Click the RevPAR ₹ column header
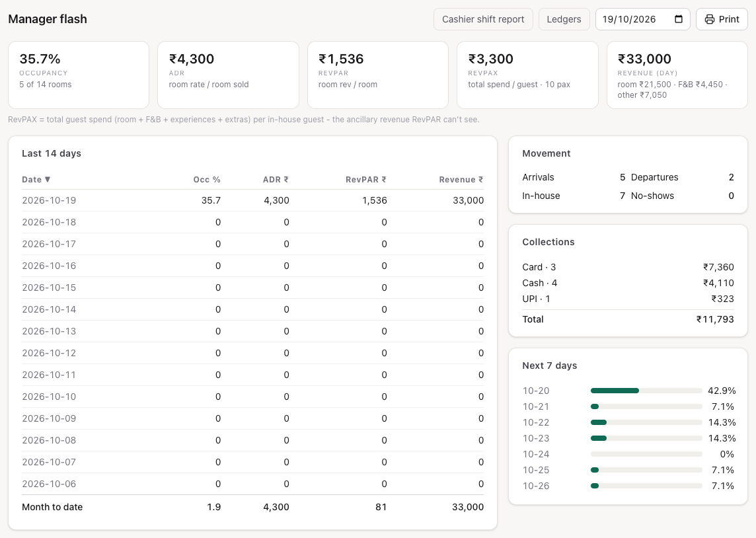Image resolution: width=756 pixels, height=538 pixels. (x=366, y=179)
